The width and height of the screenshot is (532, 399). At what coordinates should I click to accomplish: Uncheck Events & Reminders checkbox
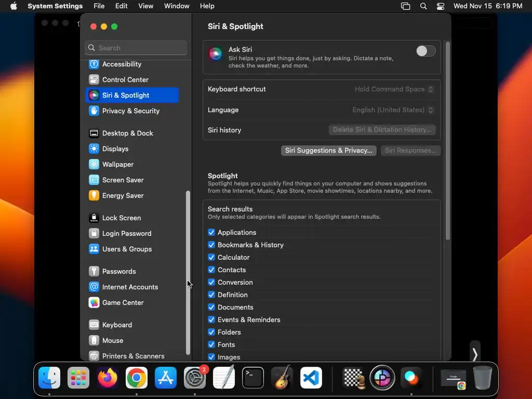coord(211,320)
